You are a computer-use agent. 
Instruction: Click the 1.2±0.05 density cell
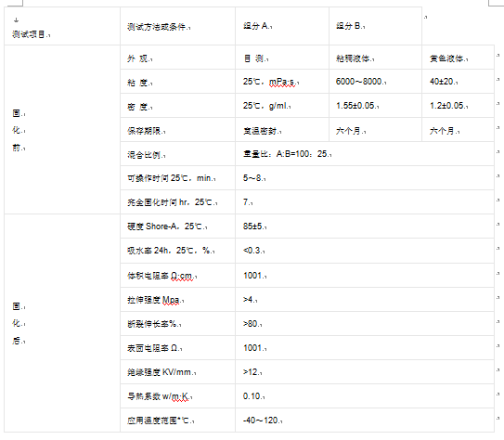click(458, 106)
